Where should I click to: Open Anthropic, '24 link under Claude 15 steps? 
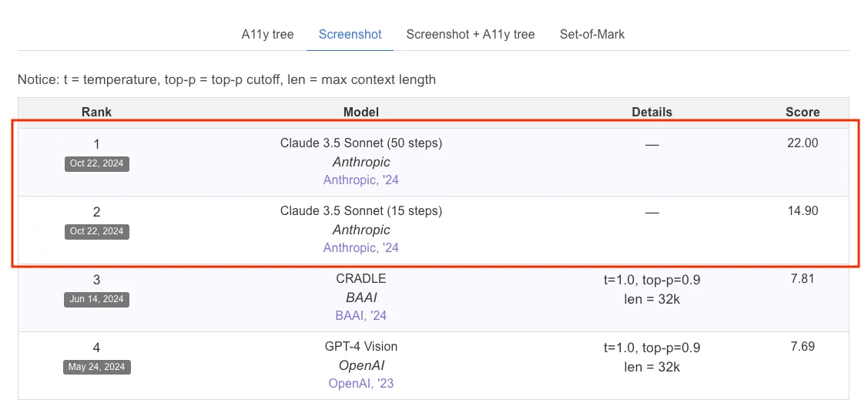click(360, 248)
